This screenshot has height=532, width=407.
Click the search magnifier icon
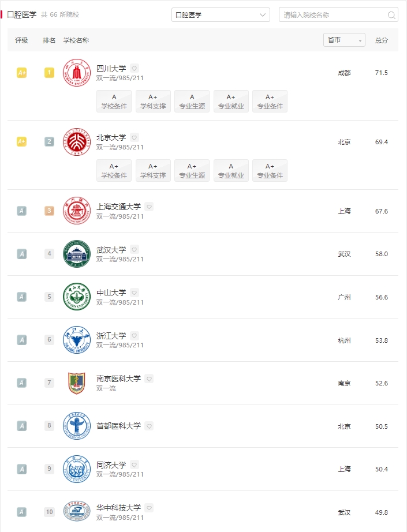(x=391, y=15)
